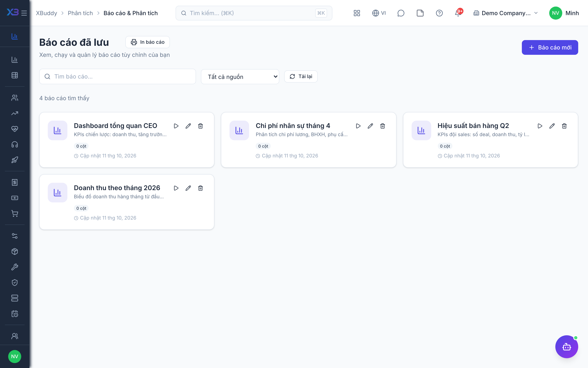Open the banknote payments sidebar icon
588x368 pixels.
coord(14,198)
